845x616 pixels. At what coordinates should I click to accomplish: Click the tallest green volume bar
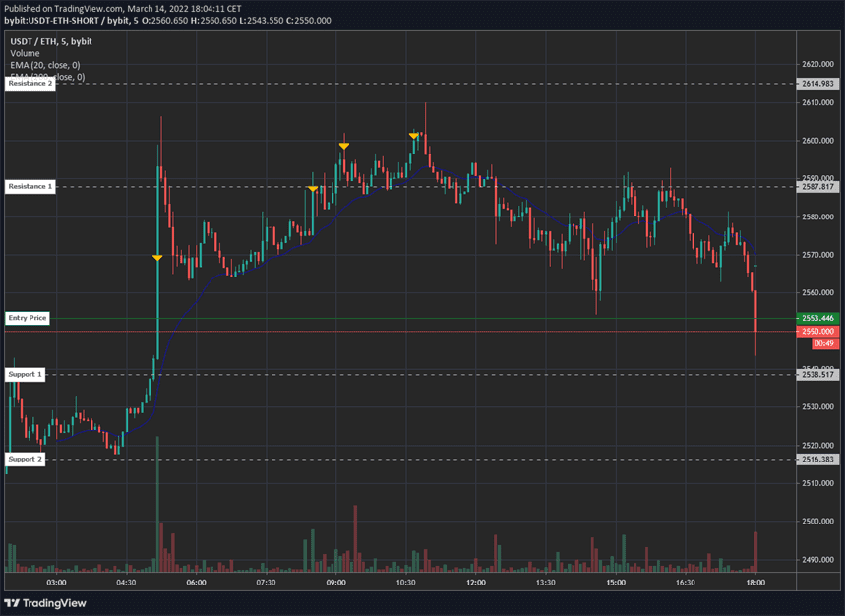(158, 504)
